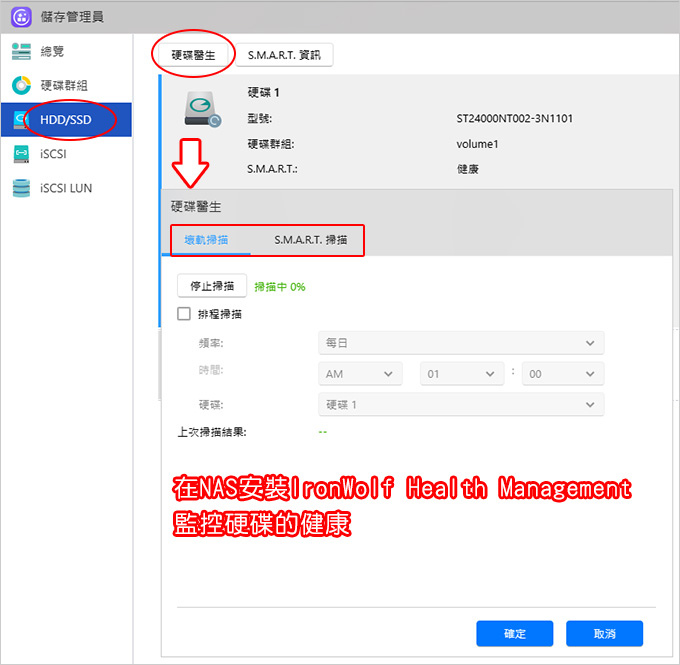Open the 硬碟 1 disk dropdown
Screen dimensions: 680x665
461,405
